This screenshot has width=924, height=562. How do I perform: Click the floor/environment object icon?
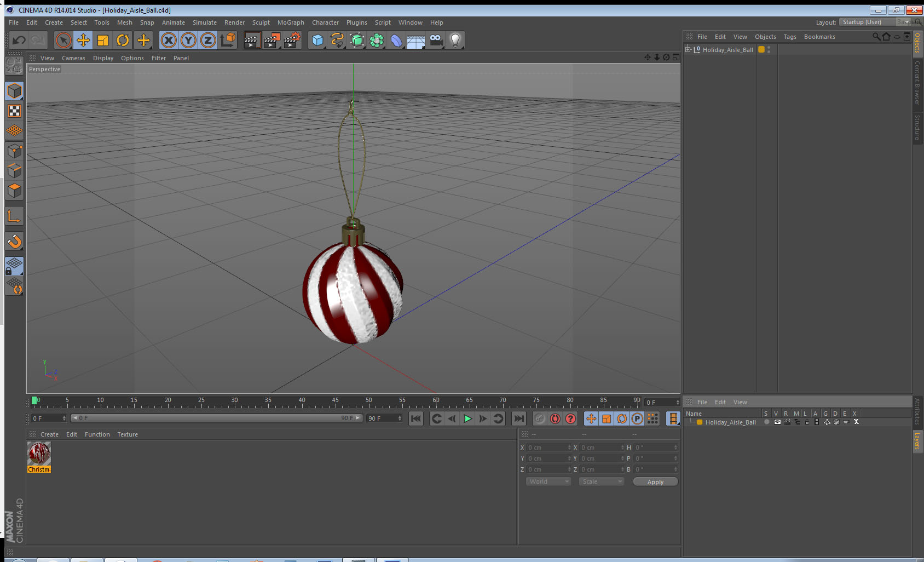coord(416,40)
